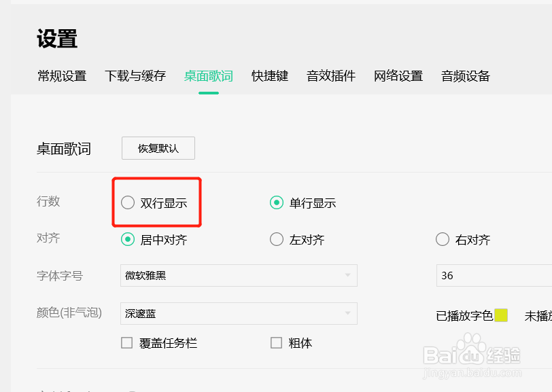Select the 单行显示 radio option
552x392 pixels.
pyautogui.click(x=277, y=202)
